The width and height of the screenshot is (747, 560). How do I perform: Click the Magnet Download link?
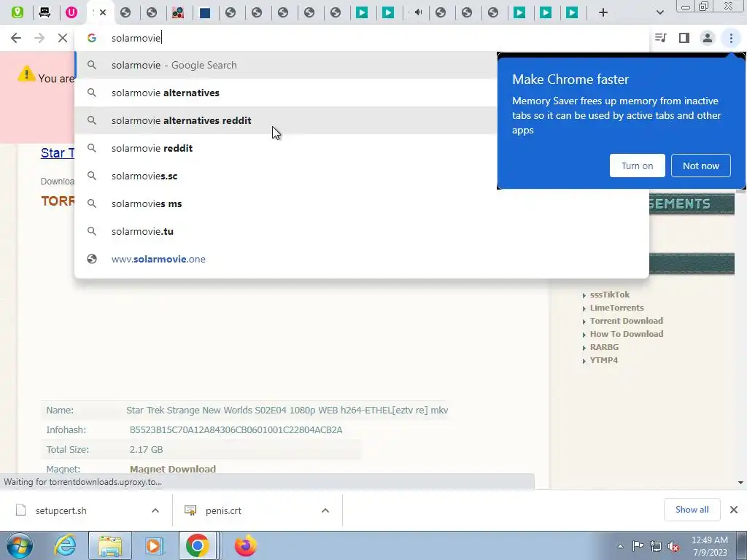pos(172,469)
